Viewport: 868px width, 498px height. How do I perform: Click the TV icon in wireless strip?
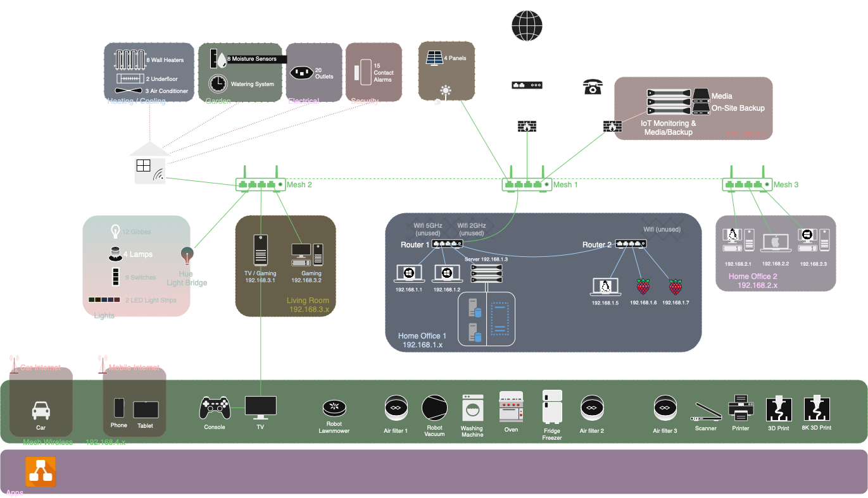(261, 408)
